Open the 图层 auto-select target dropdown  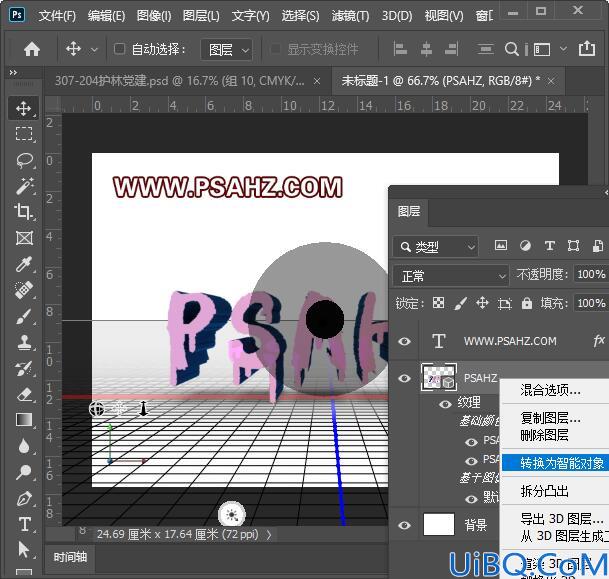(227, 49)
